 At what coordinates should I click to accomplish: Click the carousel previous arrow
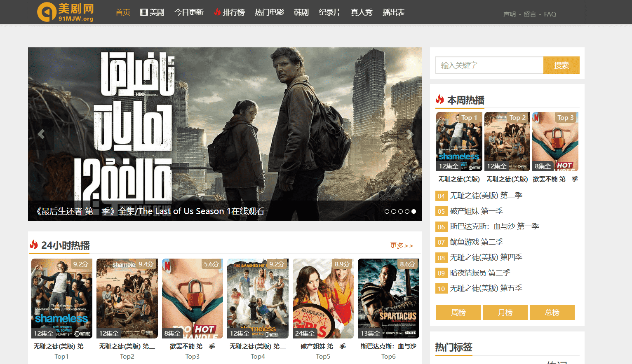point(41,134)
